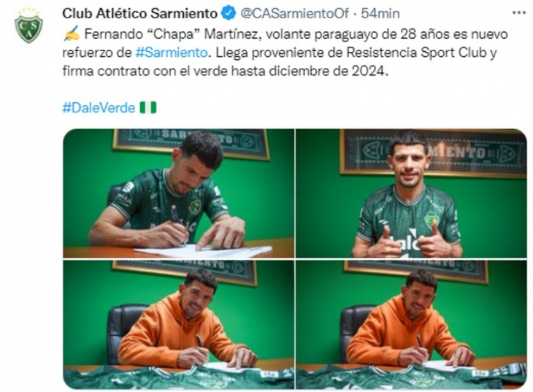Click the green and white flag emoji
Screen dimensions: 533x392
(x=148, y=107)
